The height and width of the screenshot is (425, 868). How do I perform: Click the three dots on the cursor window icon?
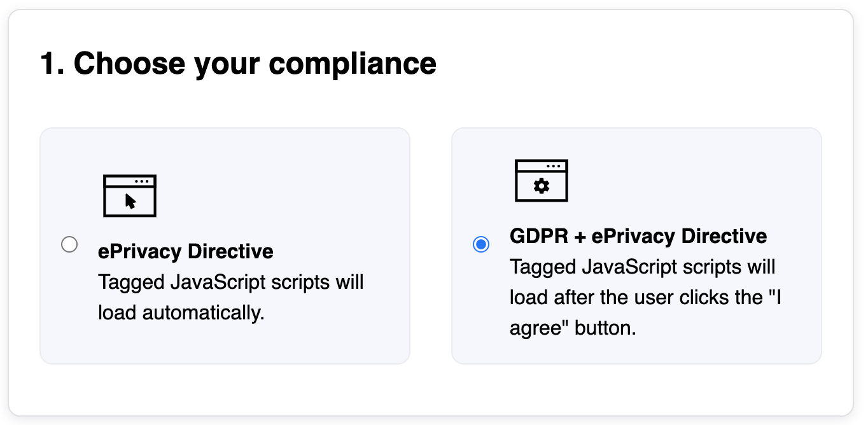pos(142,181)
